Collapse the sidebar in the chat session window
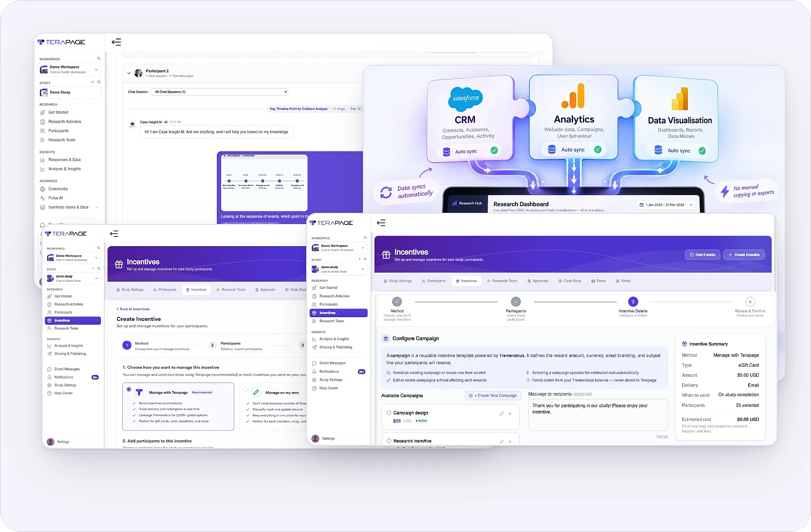 coord(116,42)
